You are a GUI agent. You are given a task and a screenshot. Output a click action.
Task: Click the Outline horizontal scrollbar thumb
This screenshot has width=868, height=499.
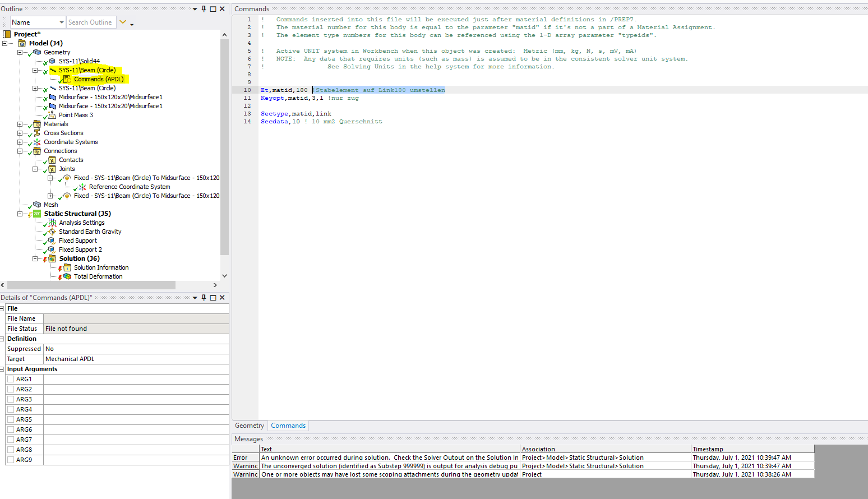pos(91,285)
